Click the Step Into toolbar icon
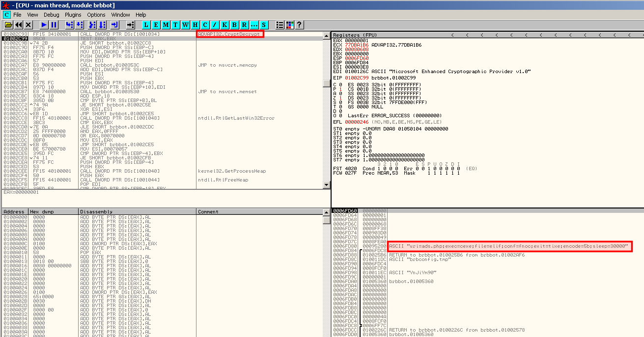The width and height of the screenshot is (644, 337). (69, 25)
